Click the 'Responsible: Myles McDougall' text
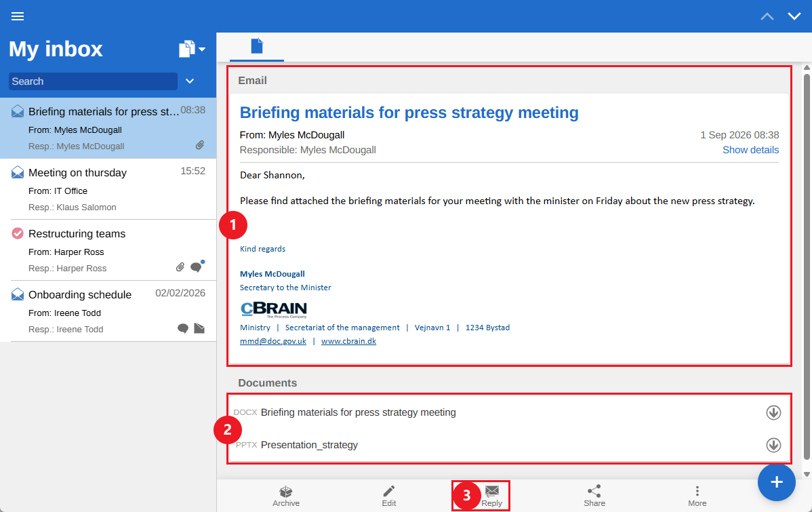This screenshot has width=812, height=512. (308, 150)
